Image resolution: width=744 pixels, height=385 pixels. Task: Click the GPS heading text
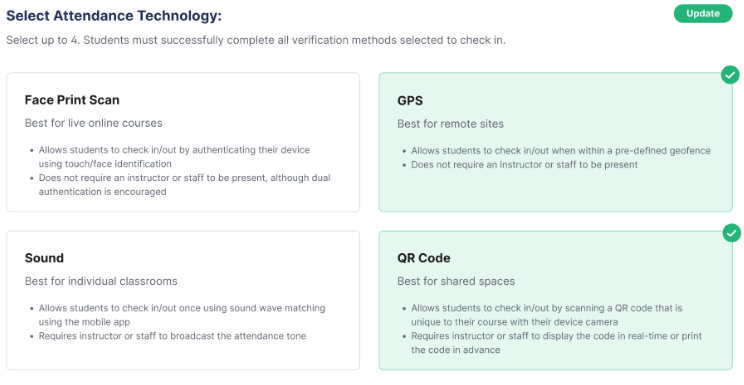(x=410, y=101)
